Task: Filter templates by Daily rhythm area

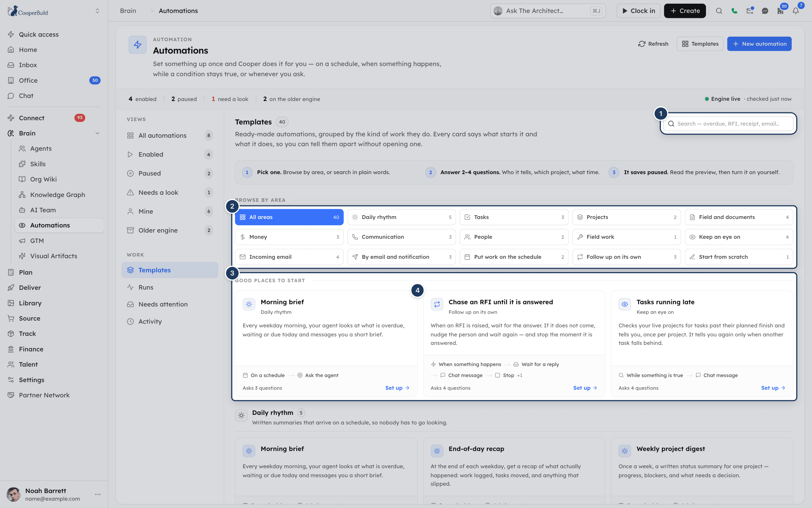Action: [401, 217]
